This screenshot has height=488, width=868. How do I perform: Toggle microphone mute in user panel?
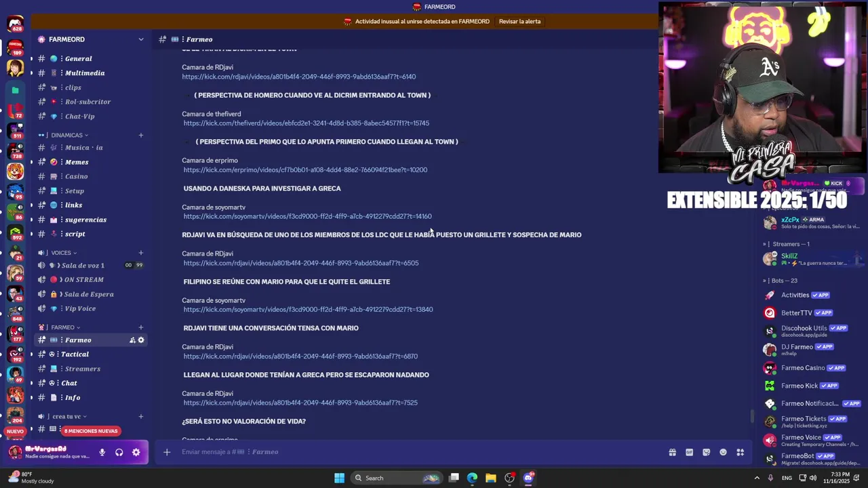click(x=102, y=452)
